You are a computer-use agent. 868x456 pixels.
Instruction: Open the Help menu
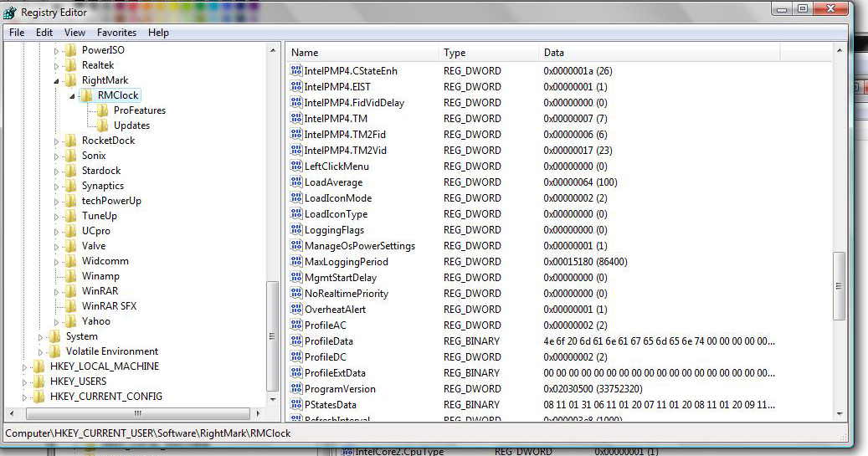158,33
